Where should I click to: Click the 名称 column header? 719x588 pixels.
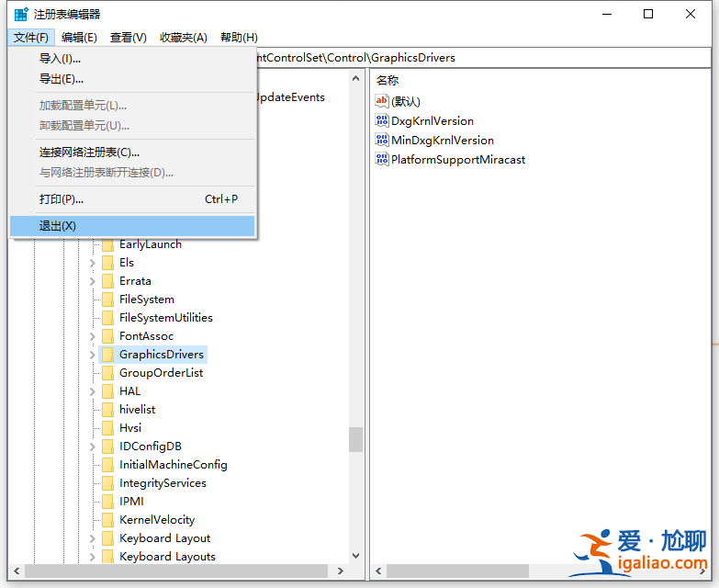click(388, 80)
